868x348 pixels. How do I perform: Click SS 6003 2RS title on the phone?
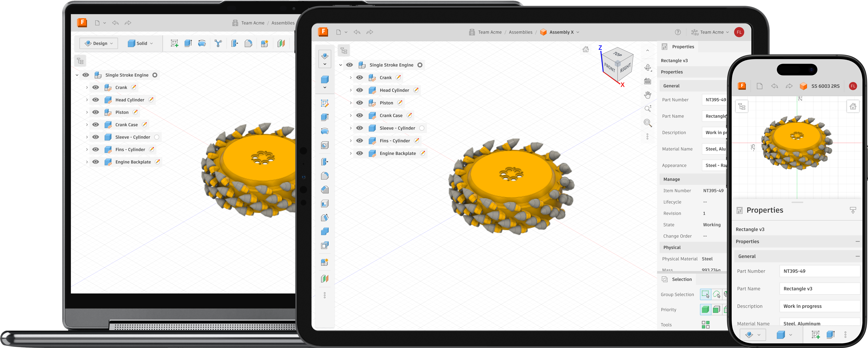[825, 86]
